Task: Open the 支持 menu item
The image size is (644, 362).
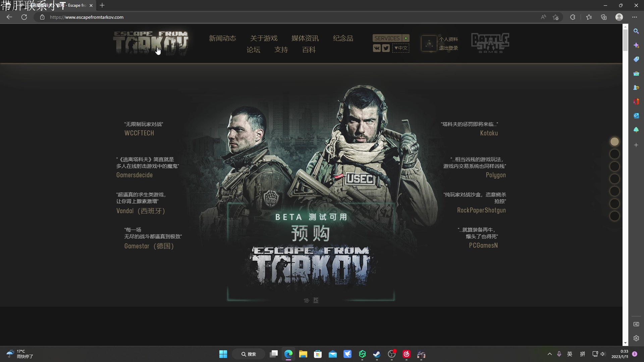Action: point(281,50)
